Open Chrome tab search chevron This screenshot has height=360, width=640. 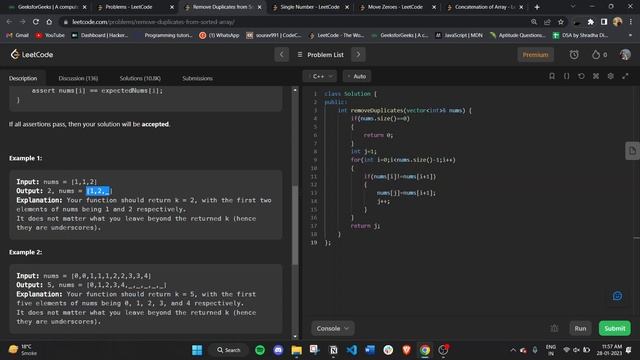573,7
